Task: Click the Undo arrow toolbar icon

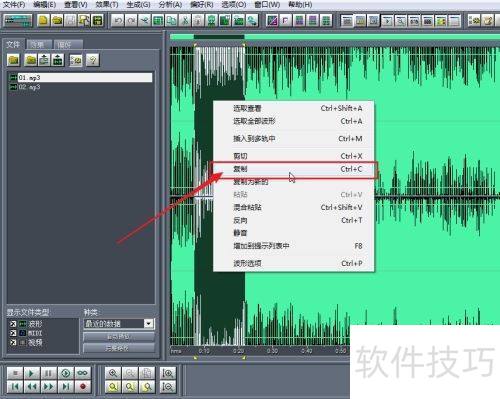Action: pos(118,21)
